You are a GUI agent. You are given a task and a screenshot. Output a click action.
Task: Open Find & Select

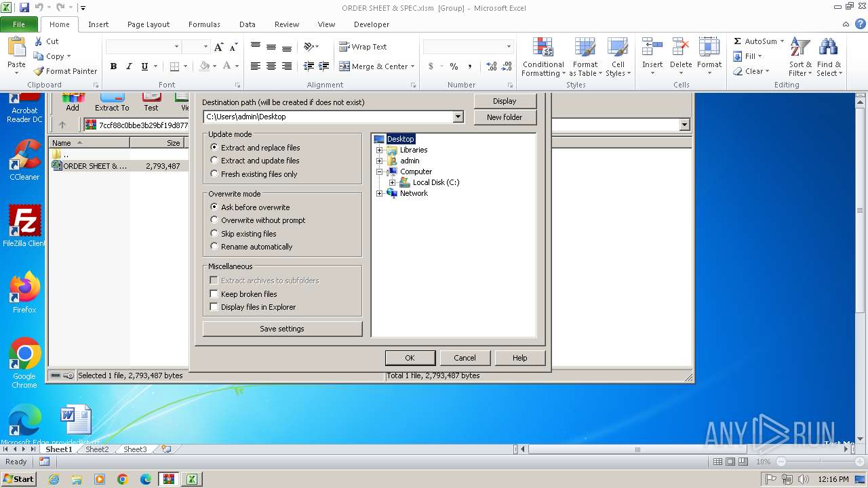(x=829, y=57)
